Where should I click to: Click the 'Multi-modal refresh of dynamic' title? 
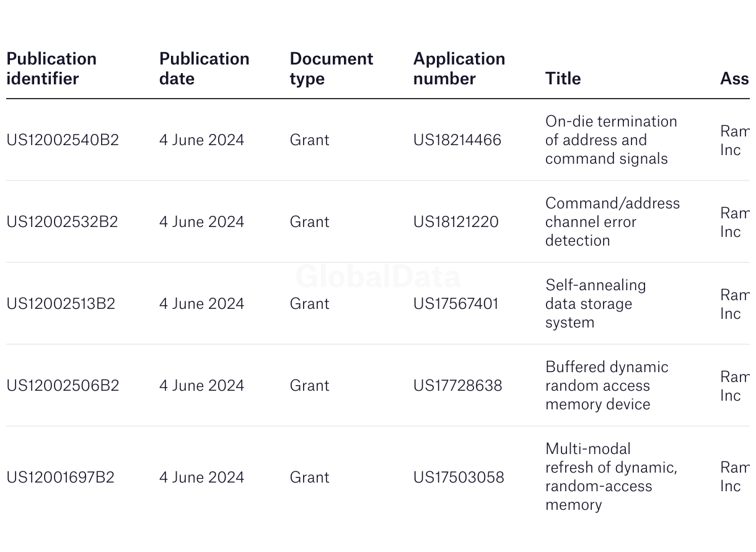click(x=611, y=476)
